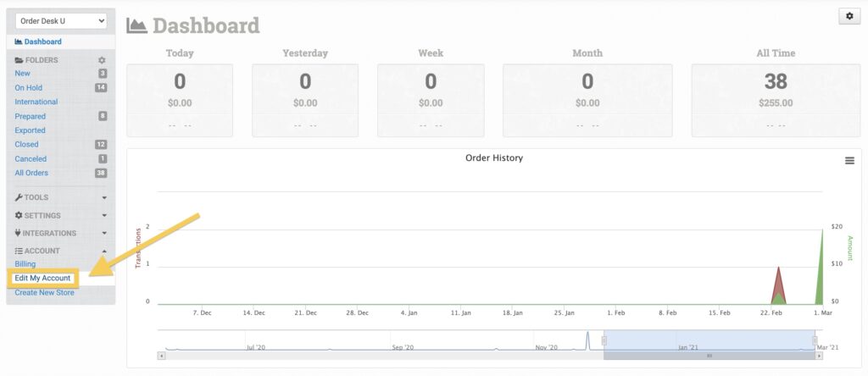
Task: Open the Order History chart hamburger menu
Action: click(849, 161)
